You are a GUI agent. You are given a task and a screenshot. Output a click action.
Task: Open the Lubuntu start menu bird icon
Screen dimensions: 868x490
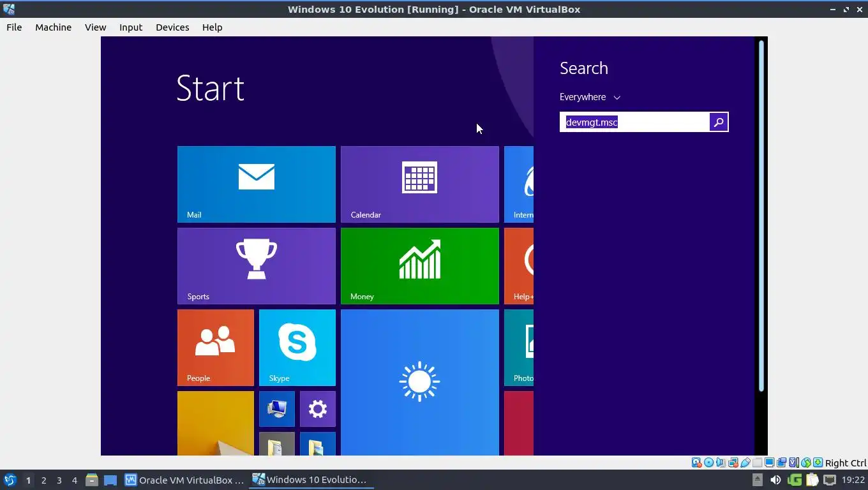coord(10,480)
